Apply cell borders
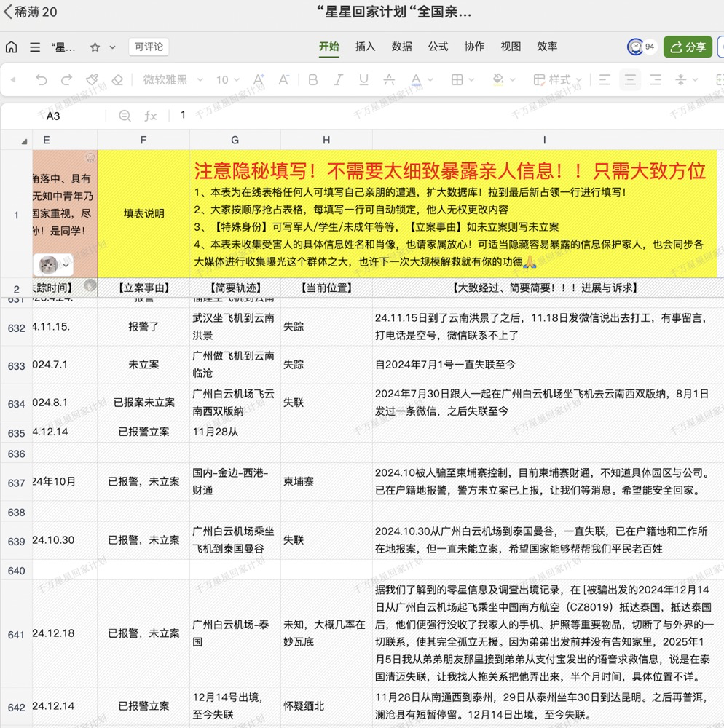Image resolution: width=724 pixels, height=728 pixels. (457, 80)
